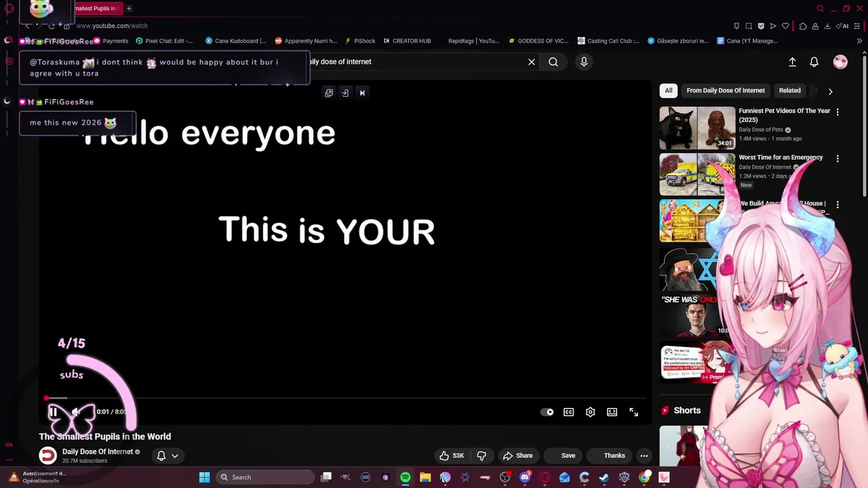Open notification bell dropdown for channel
Viewport: 868px width, 488px height.
(x=167, y=455)
